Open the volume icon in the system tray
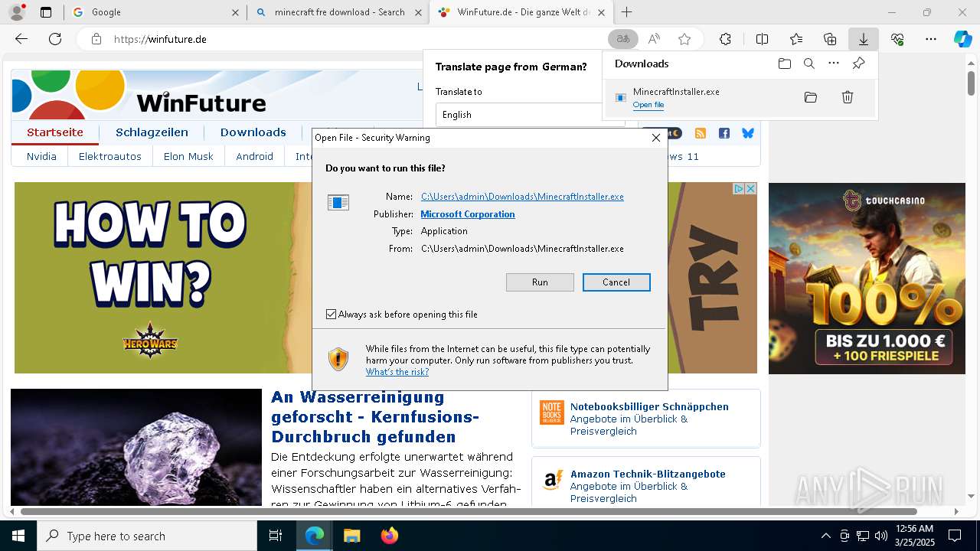 point(880,536)
